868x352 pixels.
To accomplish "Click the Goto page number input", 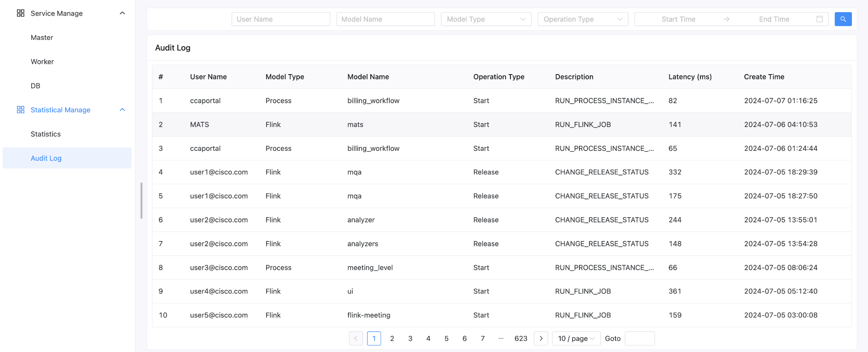I will (639, 339).
